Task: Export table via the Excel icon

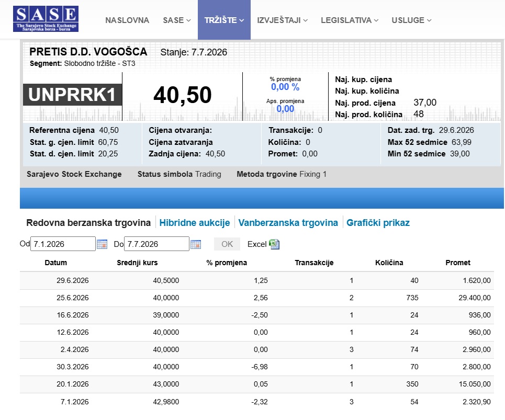Action: pyautogui.click(x=274, y=244)
